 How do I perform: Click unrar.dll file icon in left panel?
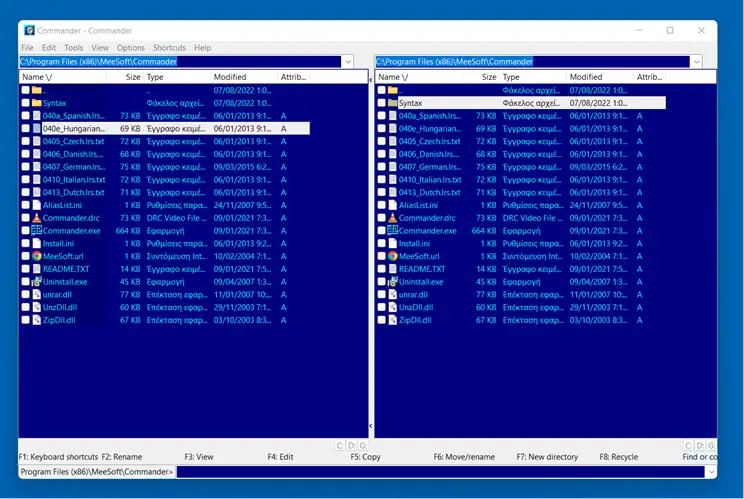[x=37, y=295]
